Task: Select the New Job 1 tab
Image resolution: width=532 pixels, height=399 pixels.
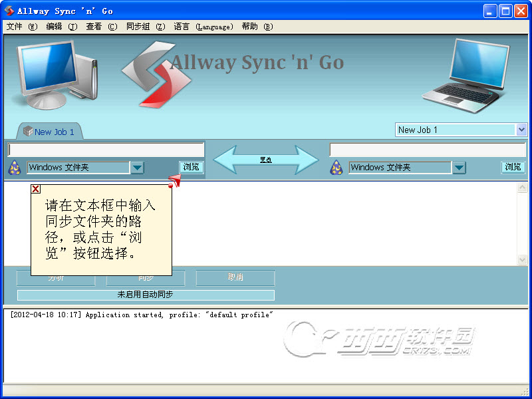Action: 50,132
